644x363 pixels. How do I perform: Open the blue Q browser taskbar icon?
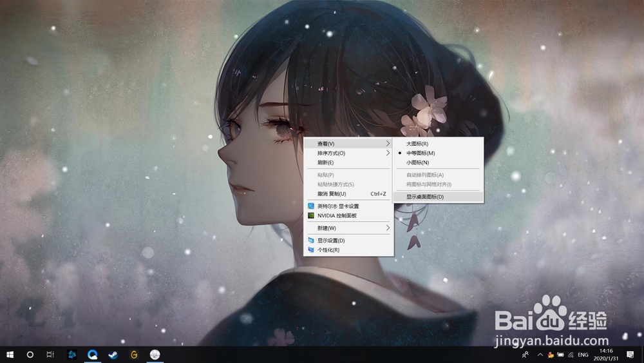(92, 355)
